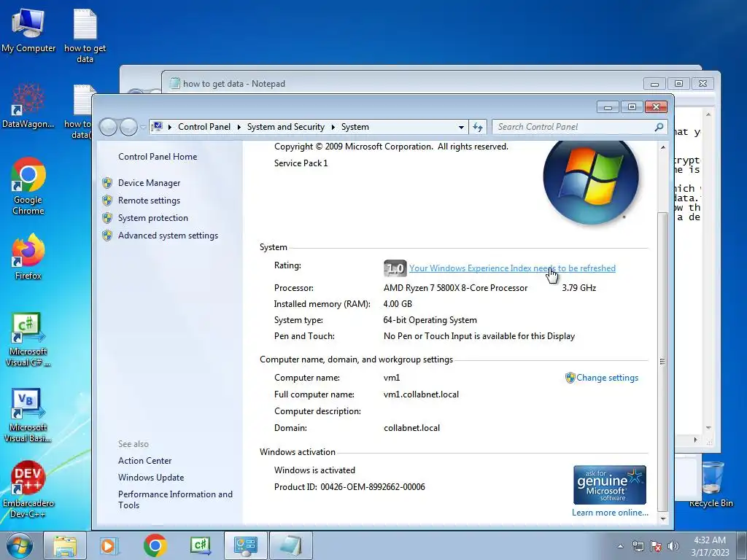Refresh the Control Panel address bar
The width and height of the screenshot is (747, 560).
coord(478,127)
